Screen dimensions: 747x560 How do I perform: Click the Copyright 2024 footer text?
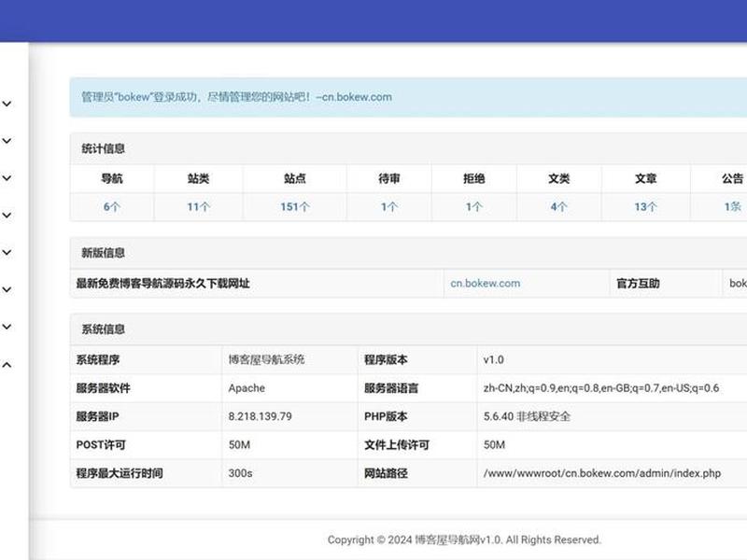[464, 540]
